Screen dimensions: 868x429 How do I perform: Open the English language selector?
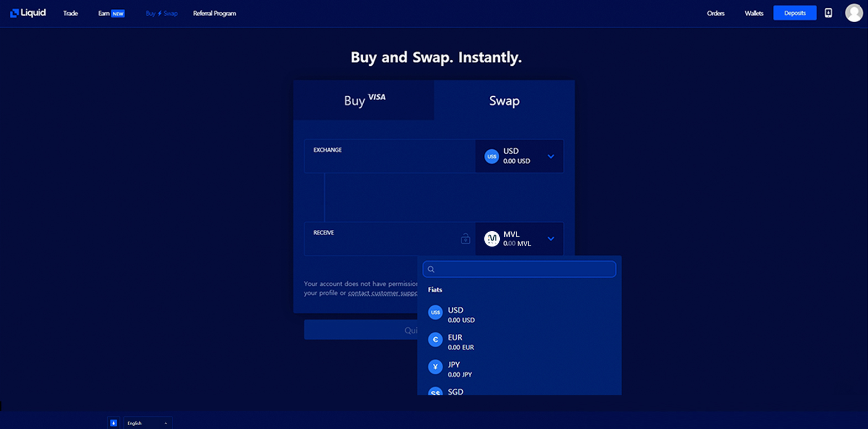tap(148, 423)
